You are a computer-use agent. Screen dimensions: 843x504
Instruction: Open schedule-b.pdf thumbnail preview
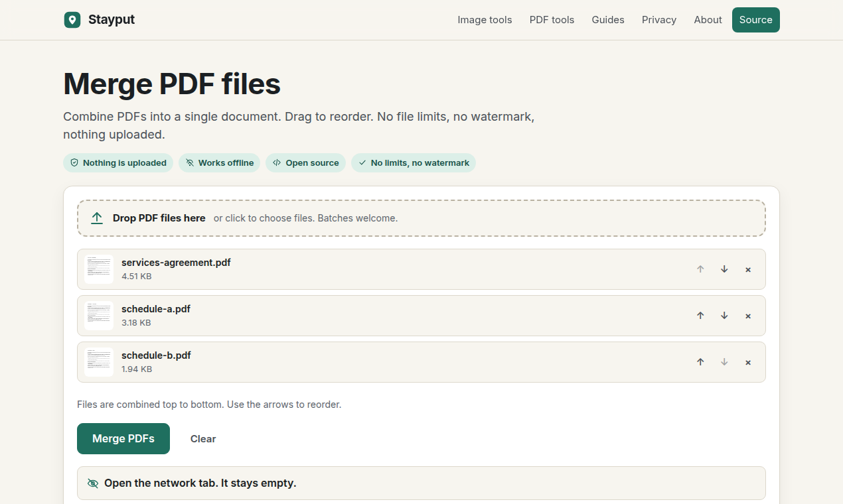pyautogui.click(x=99, y=362)
